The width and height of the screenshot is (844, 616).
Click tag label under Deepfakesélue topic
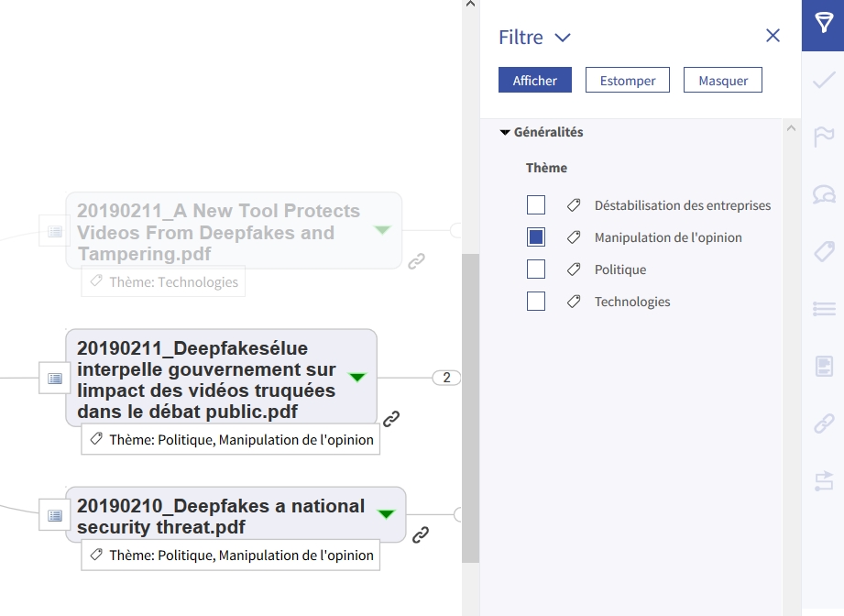[230, 439]
